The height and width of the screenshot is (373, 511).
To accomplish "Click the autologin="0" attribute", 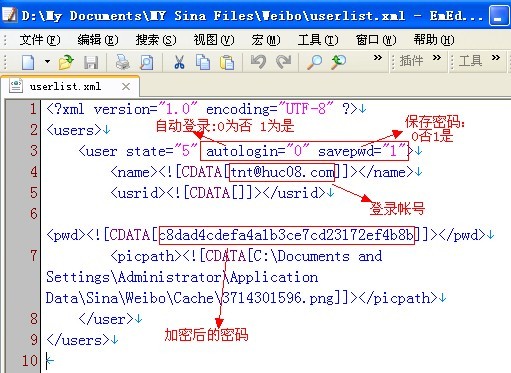I will (x=258, y=151).
